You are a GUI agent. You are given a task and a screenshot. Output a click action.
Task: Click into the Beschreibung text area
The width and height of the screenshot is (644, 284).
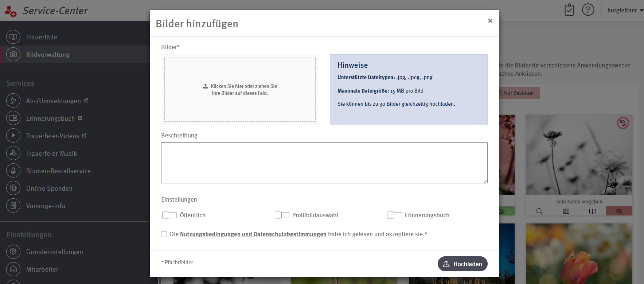click(x=324, y=163)
